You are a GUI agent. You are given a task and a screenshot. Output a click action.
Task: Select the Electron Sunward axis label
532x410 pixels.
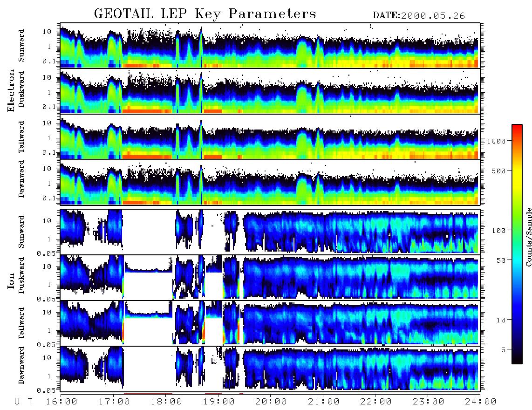[21, 46]
